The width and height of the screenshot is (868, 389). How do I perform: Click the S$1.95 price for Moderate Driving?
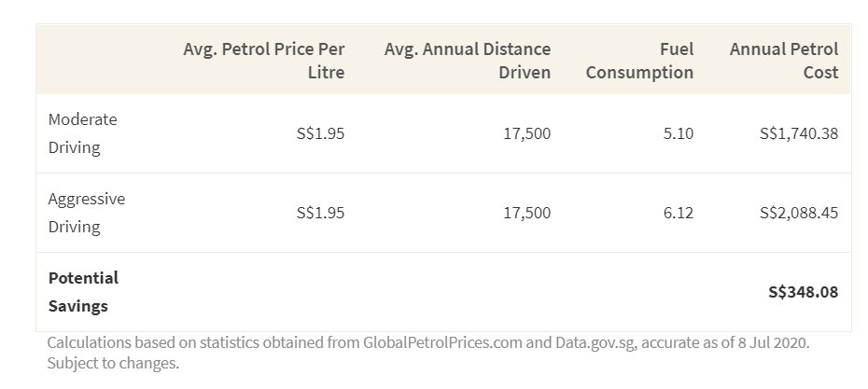tap(320, 133)
